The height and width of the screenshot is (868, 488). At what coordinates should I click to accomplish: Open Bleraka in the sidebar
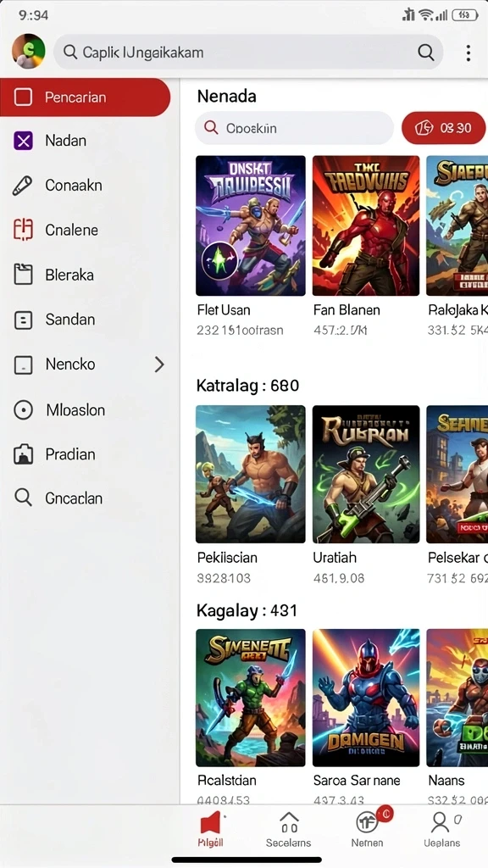coord(85,275)
